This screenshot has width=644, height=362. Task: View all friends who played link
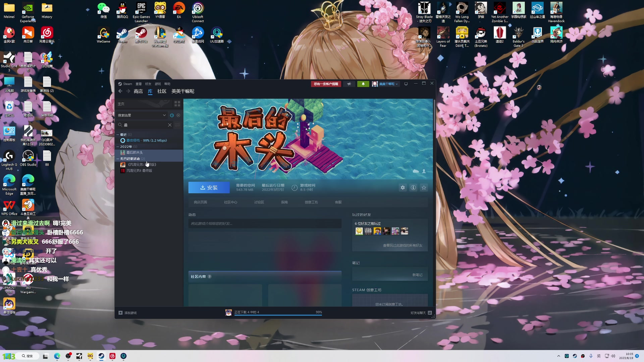(402, 246)
